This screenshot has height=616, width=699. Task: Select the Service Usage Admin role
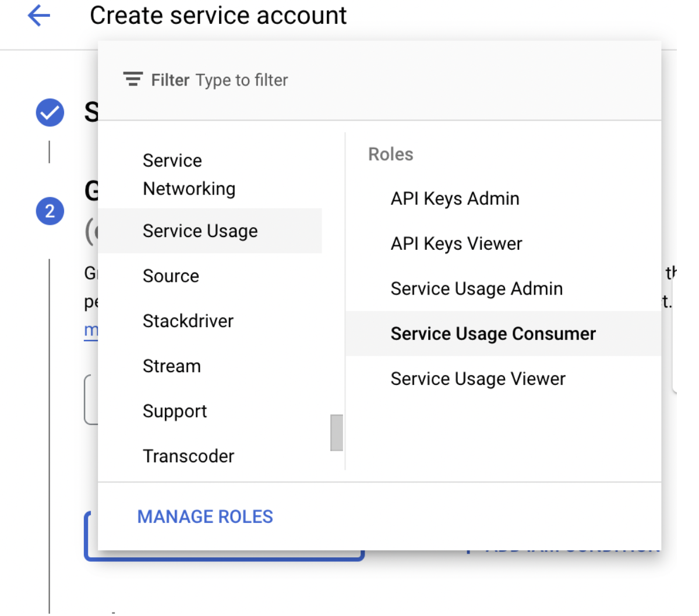(476, 289)
